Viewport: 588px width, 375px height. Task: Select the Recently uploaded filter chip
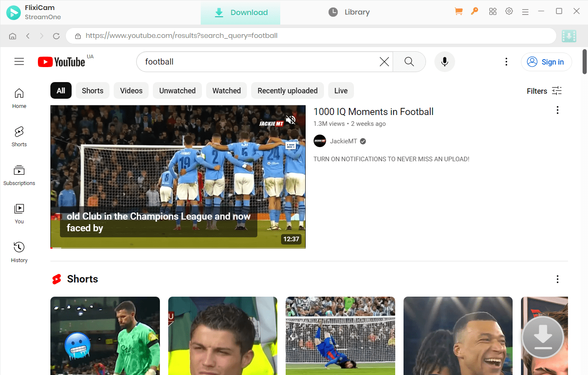(287, 90)
